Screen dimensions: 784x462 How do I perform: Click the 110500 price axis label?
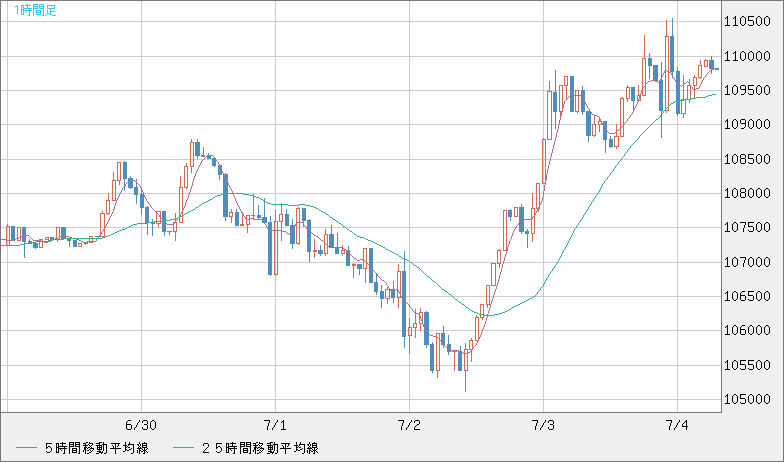(747, 22)
